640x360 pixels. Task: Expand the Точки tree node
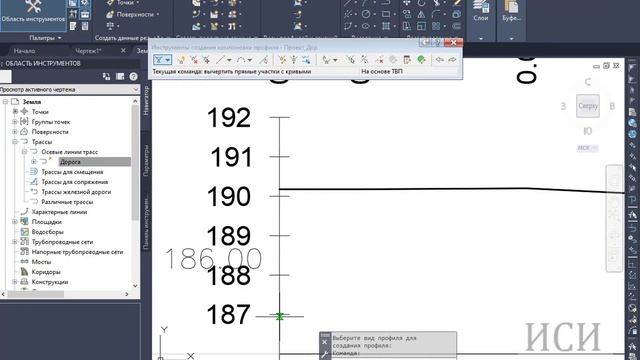[x=15, y=111]
